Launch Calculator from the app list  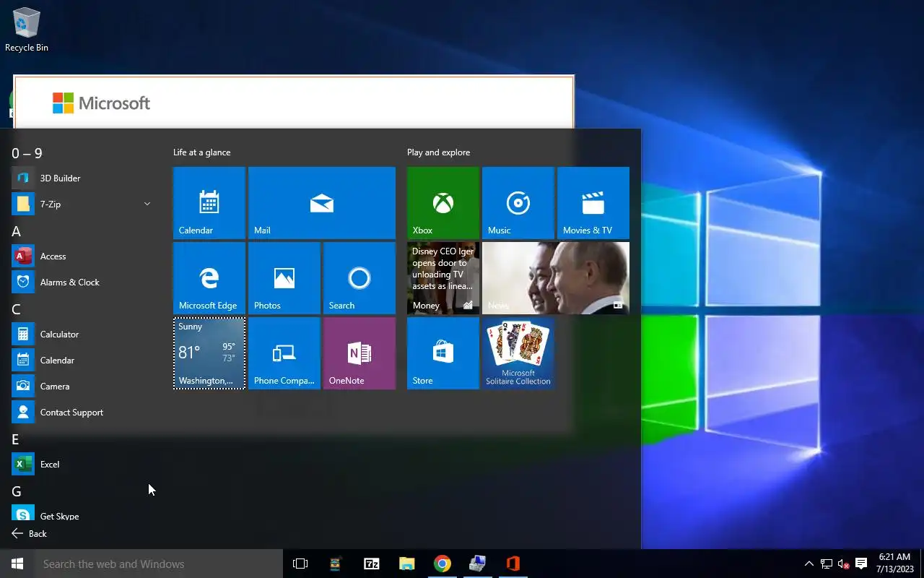coord(81,335)
